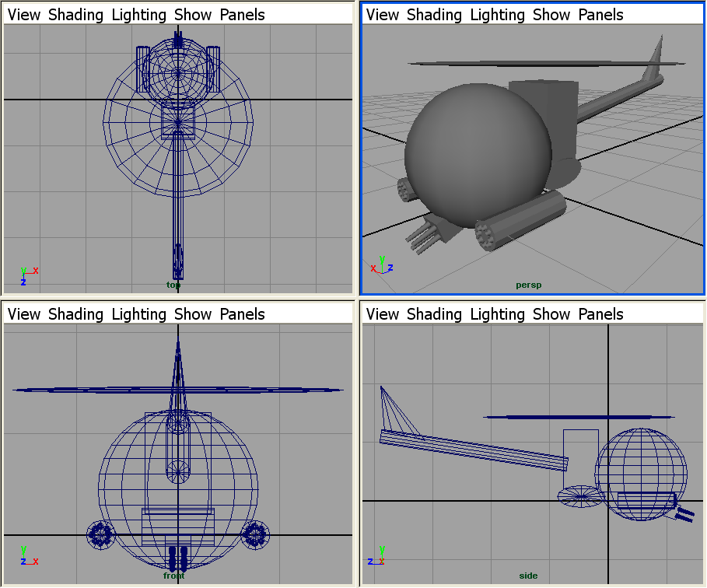Click the axis indicator in top view
The width and height of the screenshot is (707, 588).
[x=28, y=275]
